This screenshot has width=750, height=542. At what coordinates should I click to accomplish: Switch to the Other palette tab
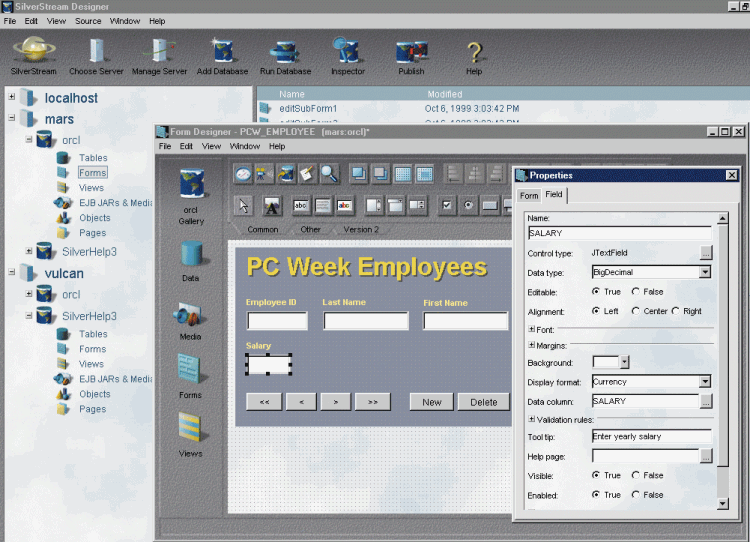coord(310,230)
